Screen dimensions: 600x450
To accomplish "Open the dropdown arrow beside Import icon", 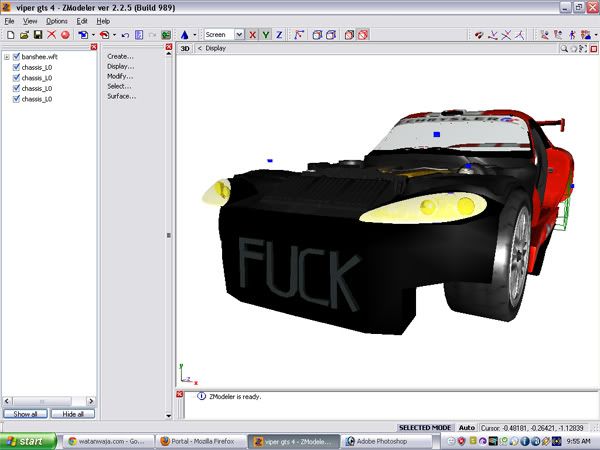I will (93, 35).
